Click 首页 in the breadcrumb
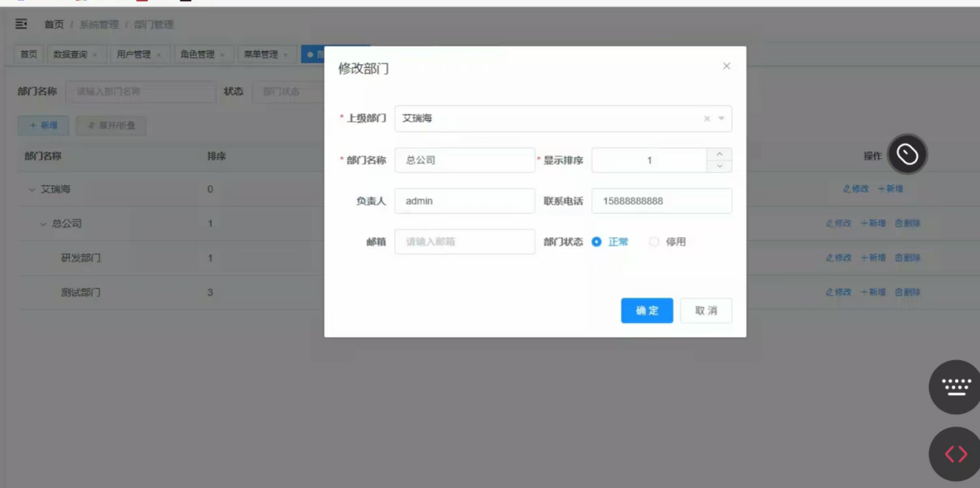The image size is (980, 488). pyautogui.click(x=54, y=25)
